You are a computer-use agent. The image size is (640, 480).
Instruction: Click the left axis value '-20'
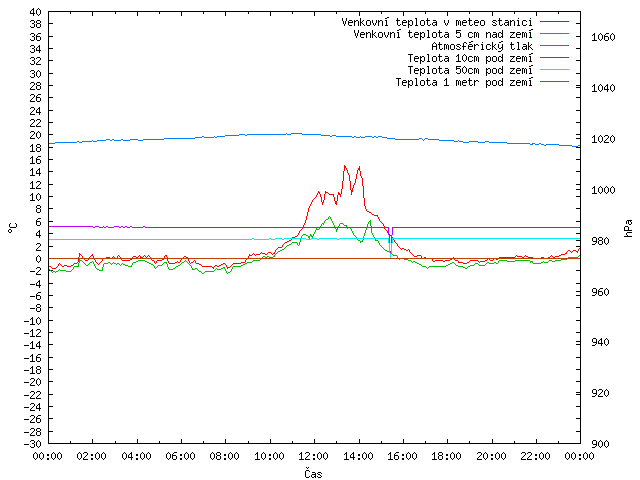pyautogui.click(x=32, y=382)
